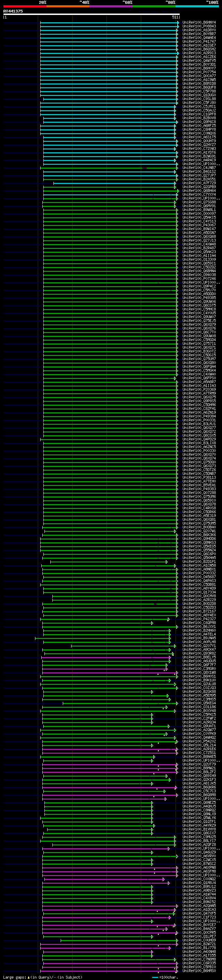Select the UniRef100_Q2GPB9 entry
The width and height of the screenshot is (222, 980).
click(199, 187)
